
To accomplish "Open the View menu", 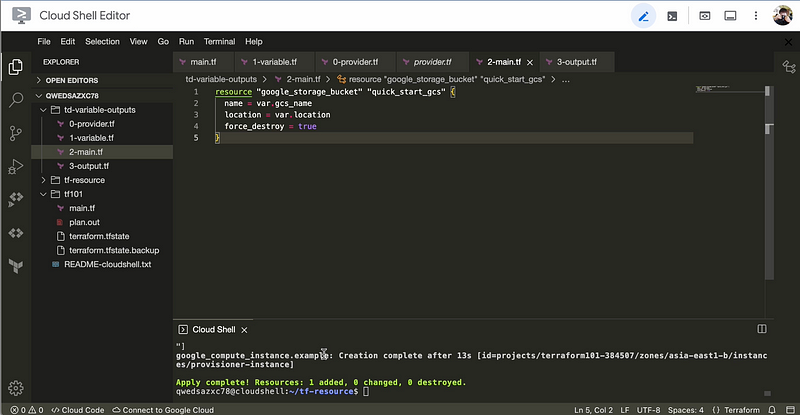I will coord(138,41).
